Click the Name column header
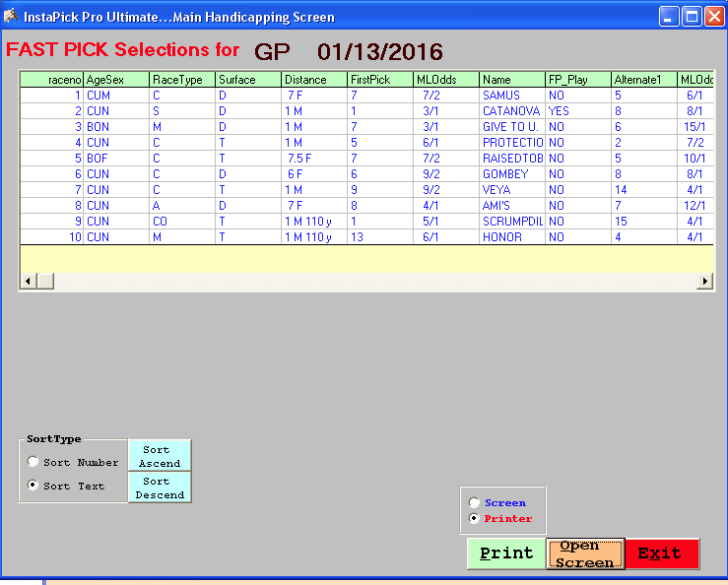728x585 pixels. pyautogui.click(x=512, y=80)
